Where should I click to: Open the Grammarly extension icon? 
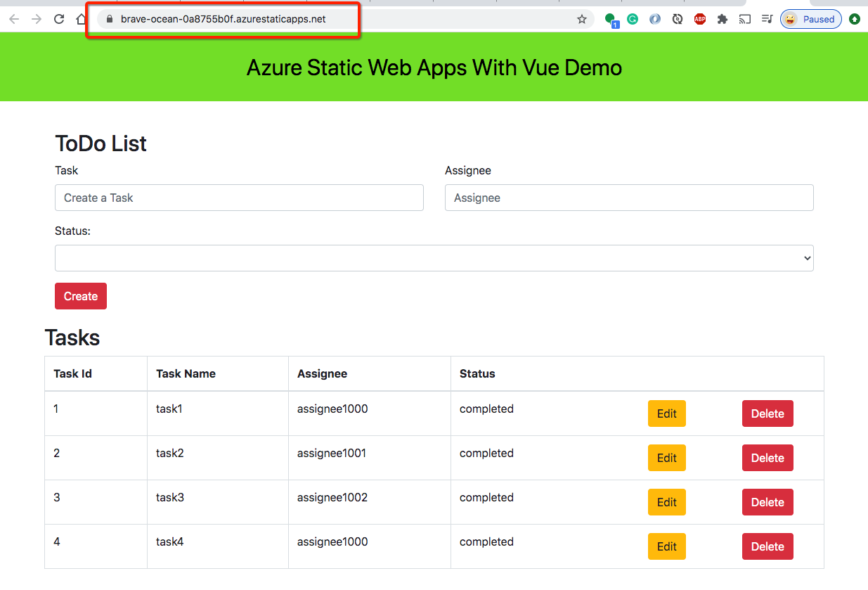633,19
